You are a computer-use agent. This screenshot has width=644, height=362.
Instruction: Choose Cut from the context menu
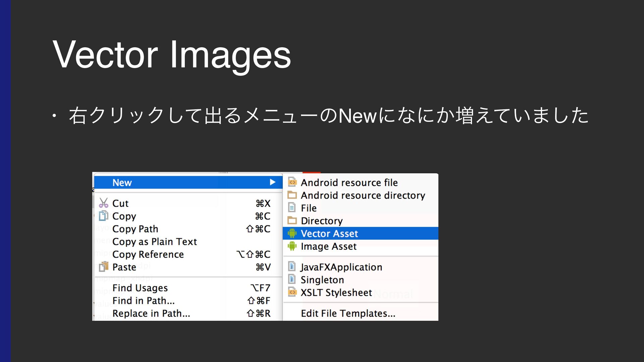pyautogui.click(x=188, y=203)
